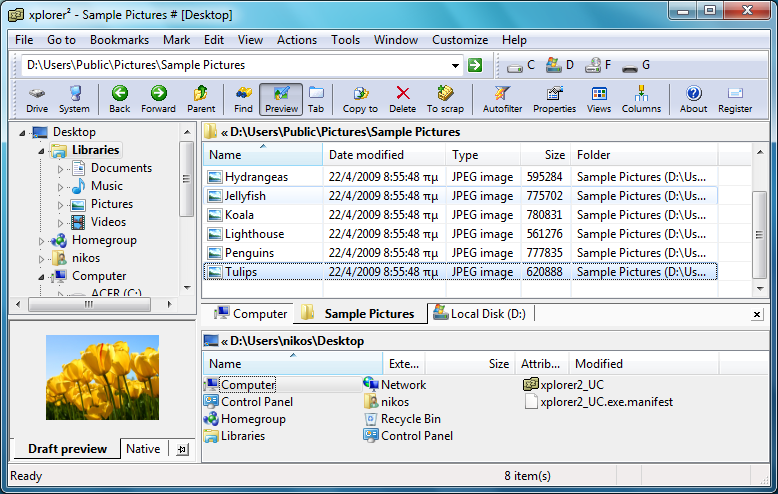Screen dimensions: 778x494
Task: Open the Go to menu
Action: [x=62, y=40]
